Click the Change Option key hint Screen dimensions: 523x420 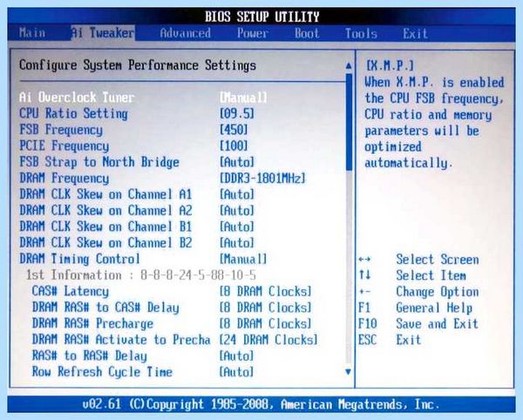coord(438,292)
